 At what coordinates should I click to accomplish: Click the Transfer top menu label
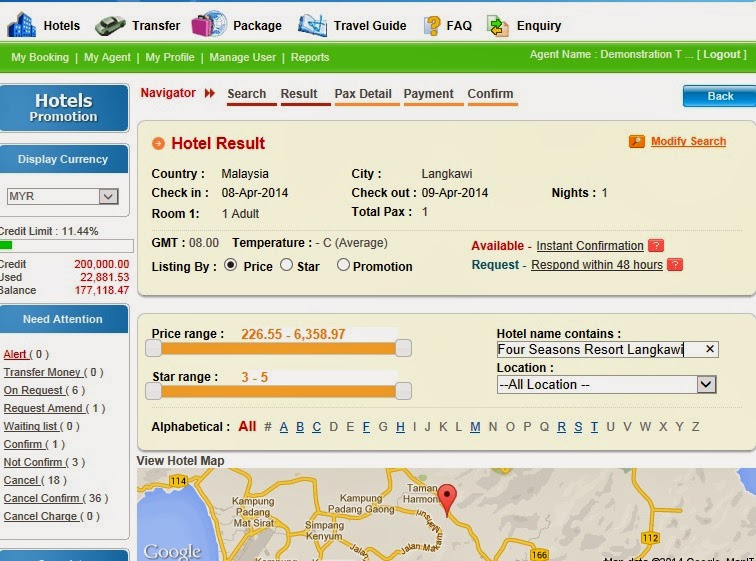(156, 26)
